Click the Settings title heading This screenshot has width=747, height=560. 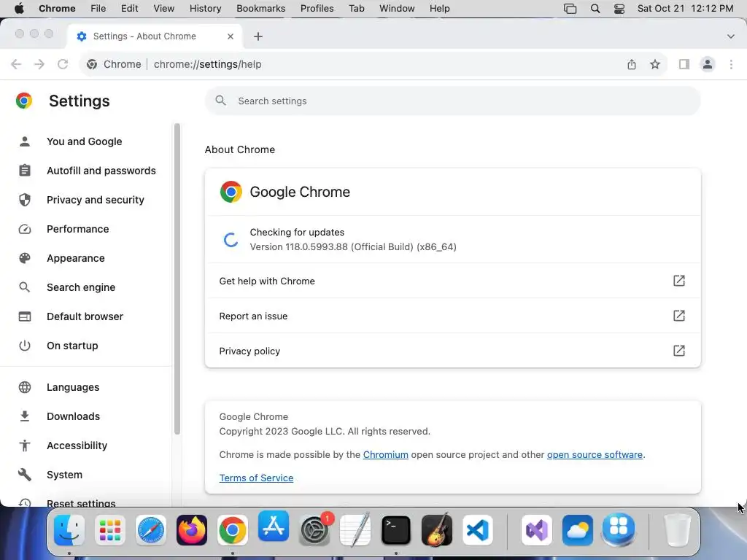tap(79, 101)
